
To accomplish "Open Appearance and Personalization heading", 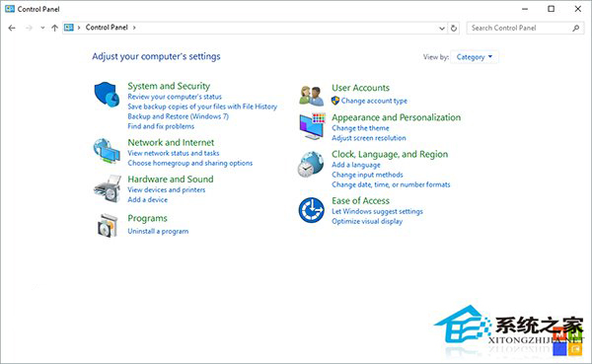I will (x=396, y=117).
